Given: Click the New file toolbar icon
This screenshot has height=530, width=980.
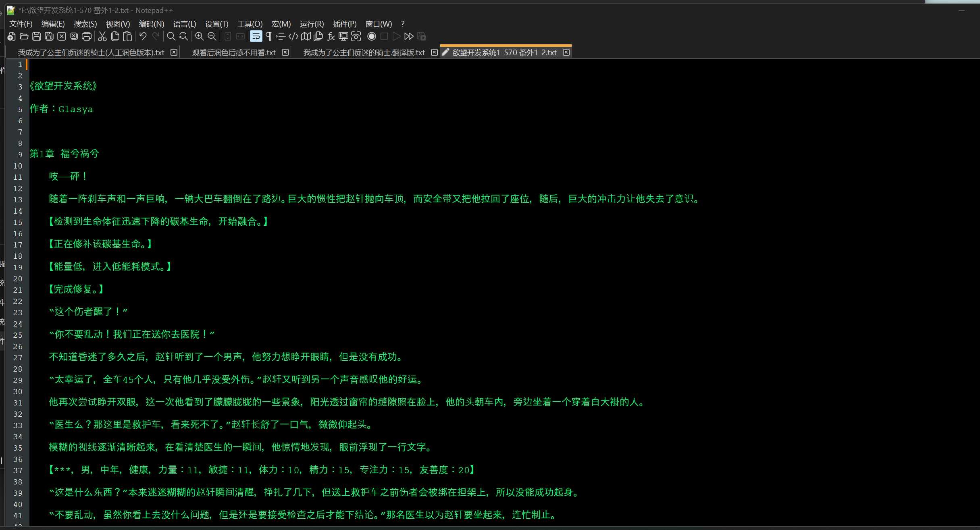Looking at the screenshot, I should click(11, 37).
